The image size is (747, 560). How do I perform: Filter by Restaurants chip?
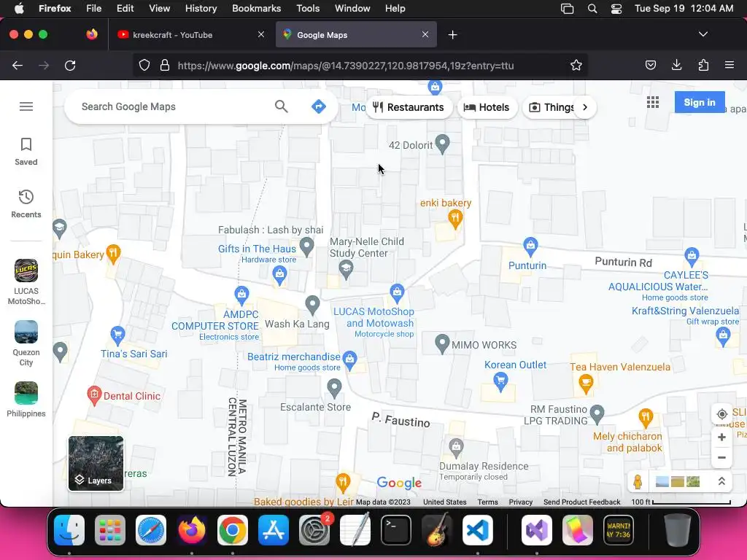click(409, 107)
